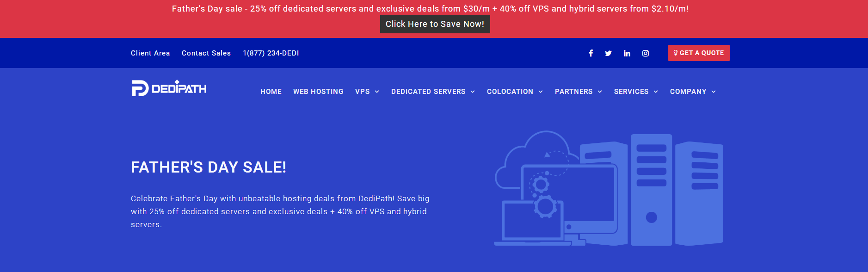Select the Services menu label
Screen dimensions: 868x272
[x=631, y=92]
